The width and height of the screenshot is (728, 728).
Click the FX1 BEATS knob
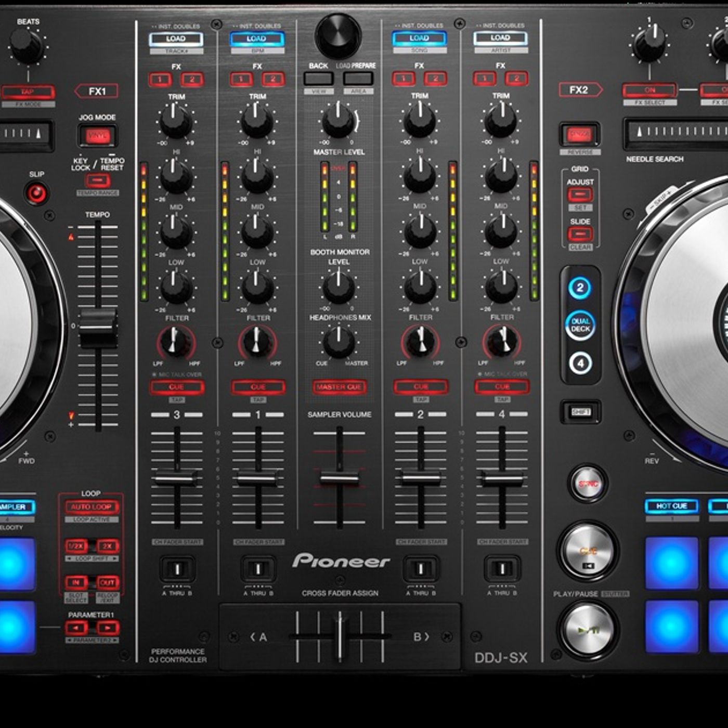[x=27, y=46]
